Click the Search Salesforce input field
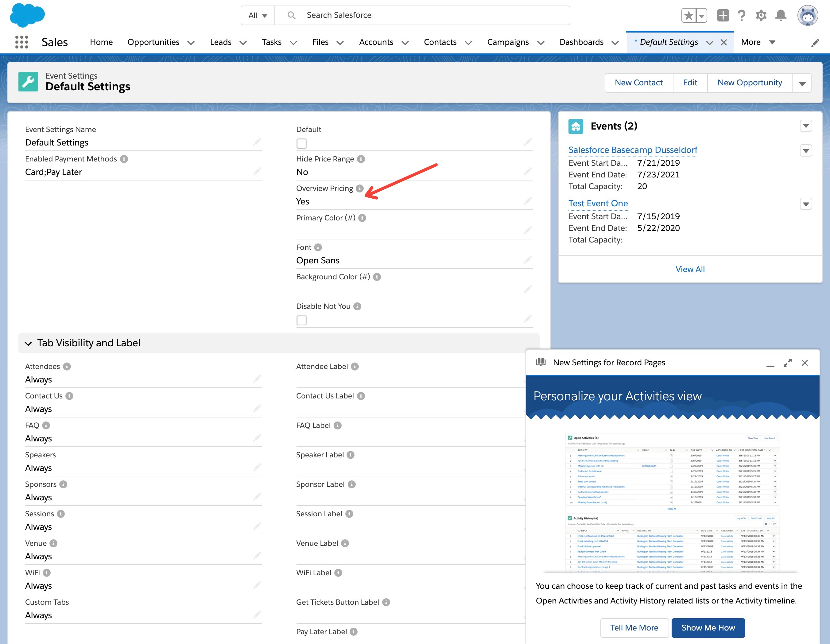 [422, 15]
